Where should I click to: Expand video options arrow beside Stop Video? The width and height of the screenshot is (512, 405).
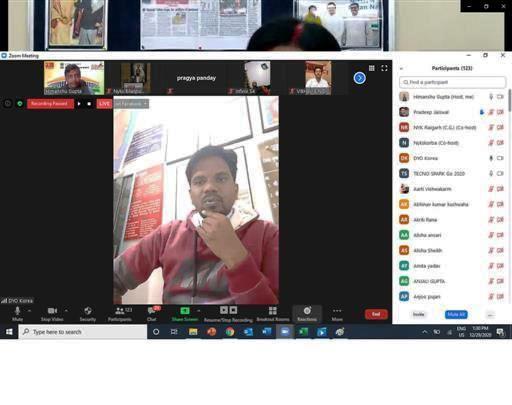(66, 310)
